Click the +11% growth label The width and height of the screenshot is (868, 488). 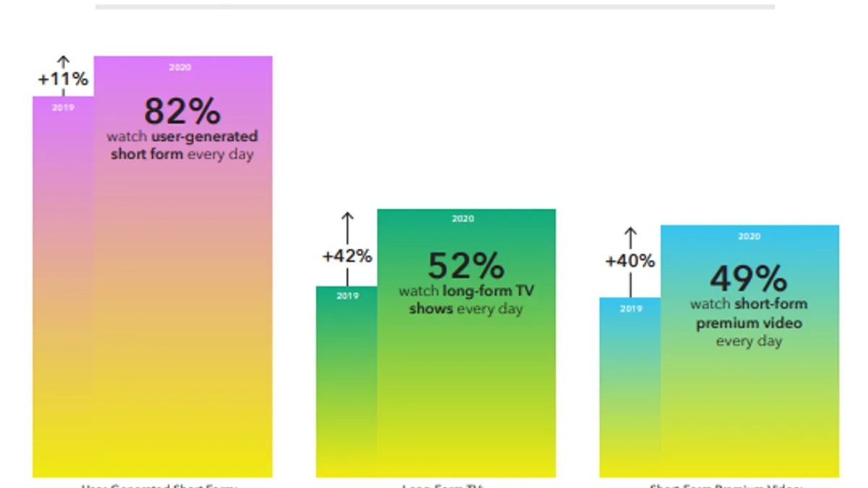coord(63,80)
